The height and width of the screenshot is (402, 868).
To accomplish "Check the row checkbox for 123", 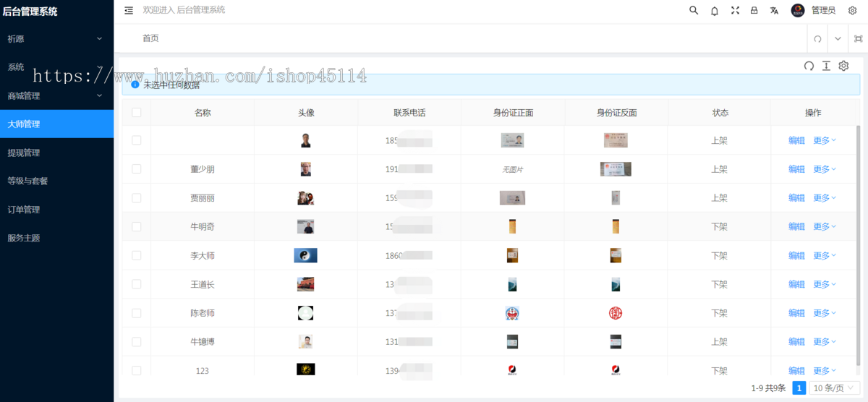I will point(137,370).
